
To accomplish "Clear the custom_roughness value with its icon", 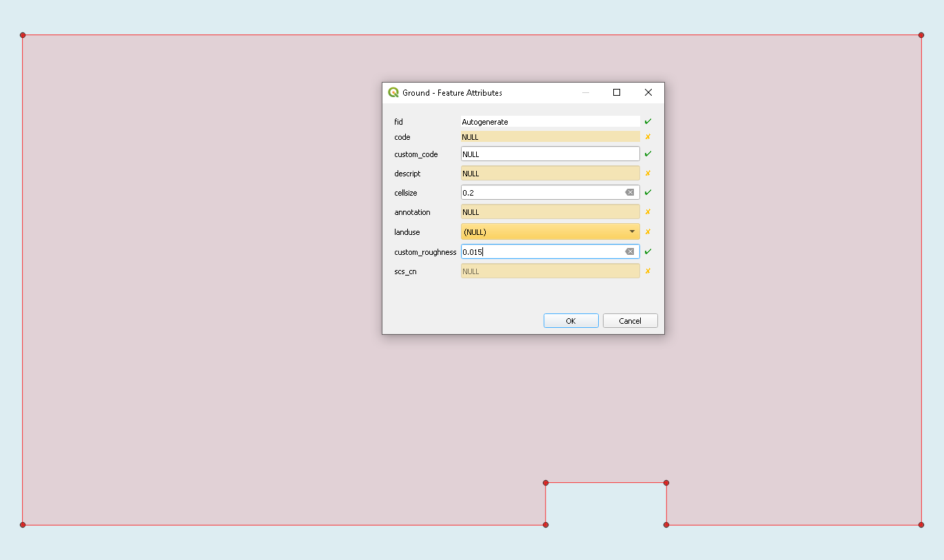I will tap(629, 252).
